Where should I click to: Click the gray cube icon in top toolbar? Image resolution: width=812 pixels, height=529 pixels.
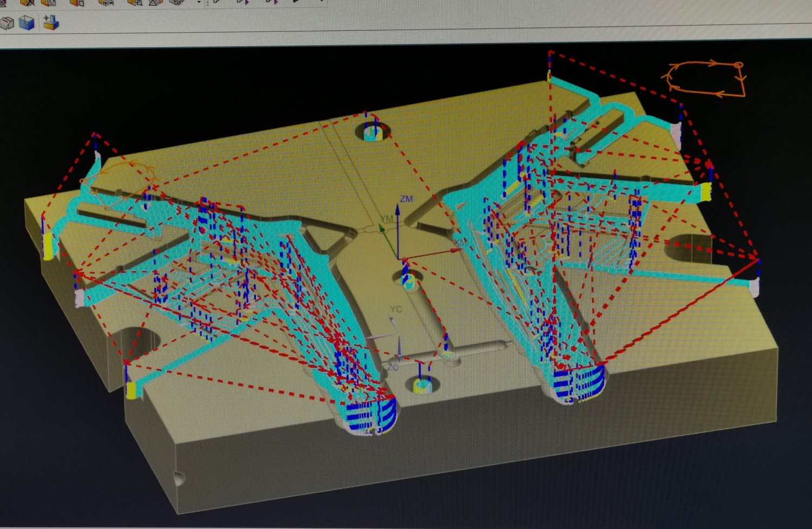(176, 2)
